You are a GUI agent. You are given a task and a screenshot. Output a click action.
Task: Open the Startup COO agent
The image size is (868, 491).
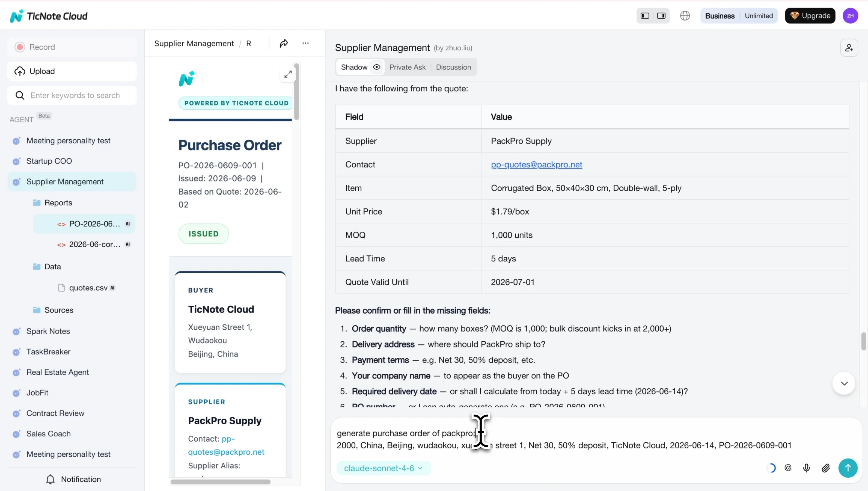point(49,161)
